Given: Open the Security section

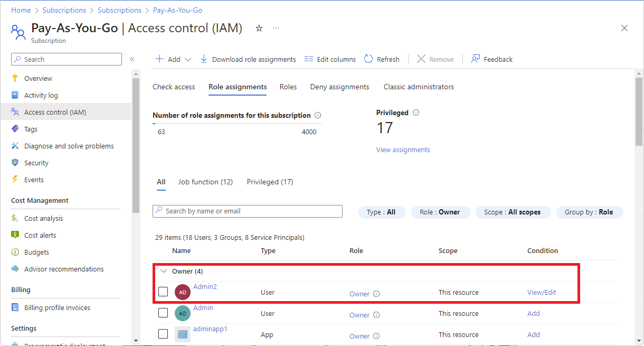Looking at the screenshot, I should click(37, 162).
